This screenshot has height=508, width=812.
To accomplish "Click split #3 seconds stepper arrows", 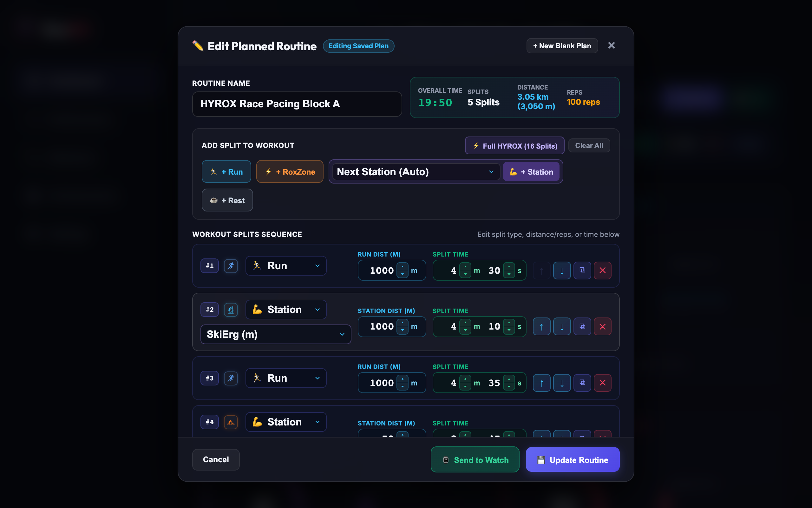I will [x=509, y=383].
